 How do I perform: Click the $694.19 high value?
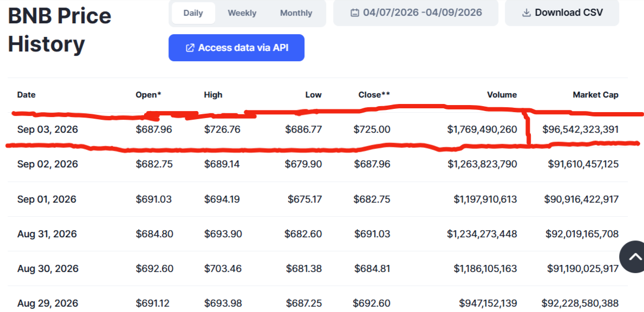coord(222,199)
